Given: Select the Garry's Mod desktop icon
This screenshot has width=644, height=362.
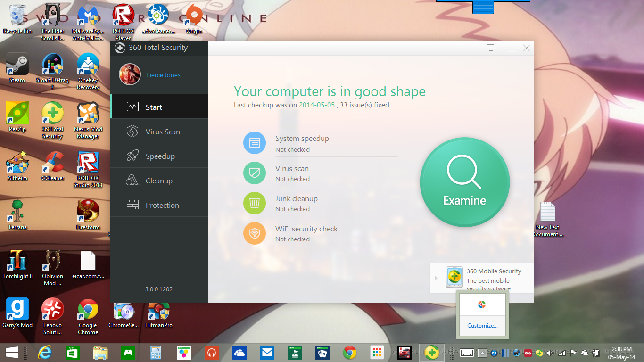Looking at the screenshot, I should (x=17, y=313).
